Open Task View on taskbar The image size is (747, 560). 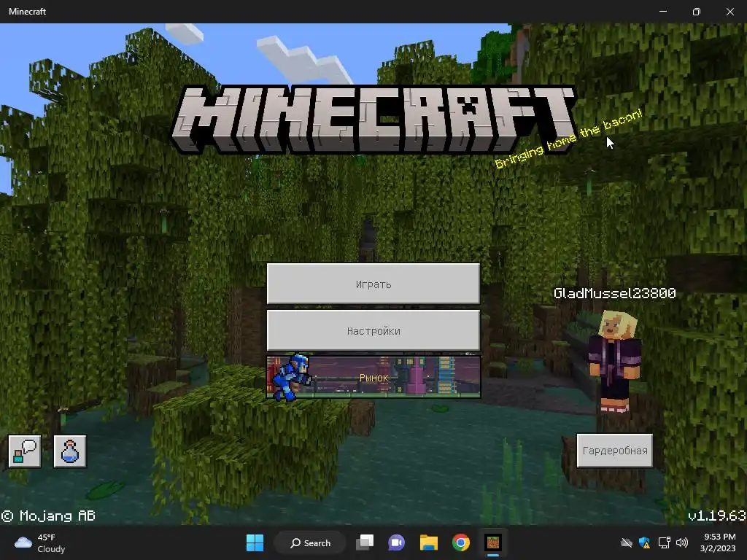pyautogui.click(x=365, y=542)
